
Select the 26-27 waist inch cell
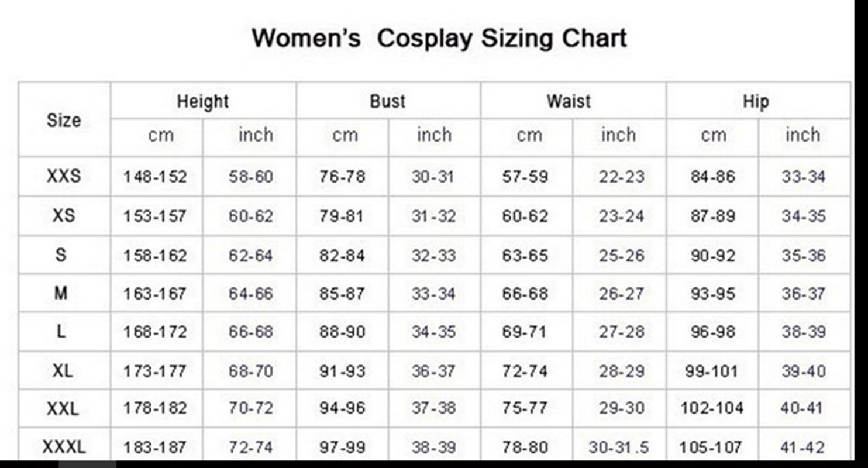(621, 294)
